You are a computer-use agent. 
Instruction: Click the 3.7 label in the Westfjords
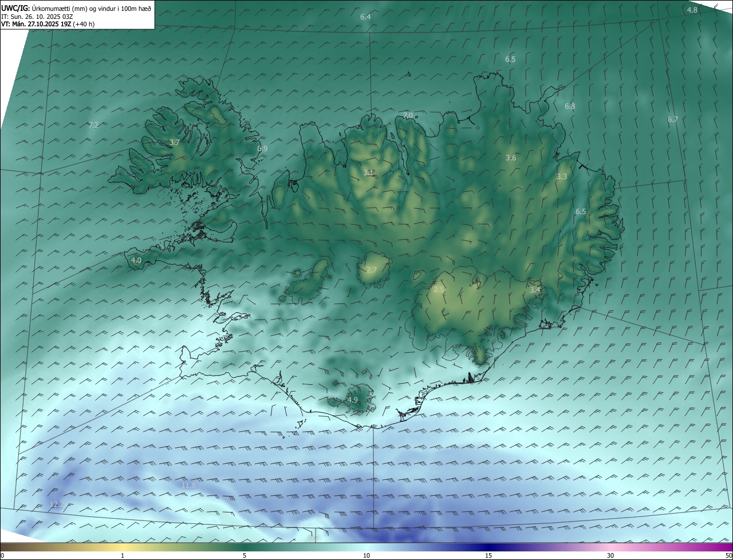[175, 142]
